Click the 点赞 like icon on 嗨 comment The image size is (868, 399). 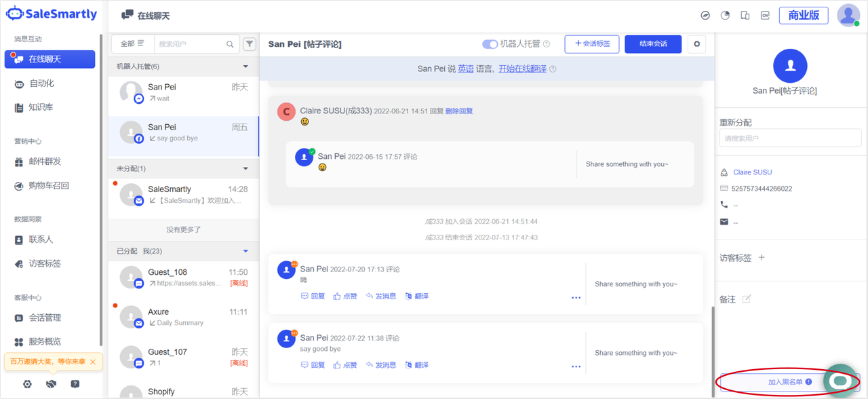tap(337, 297)
